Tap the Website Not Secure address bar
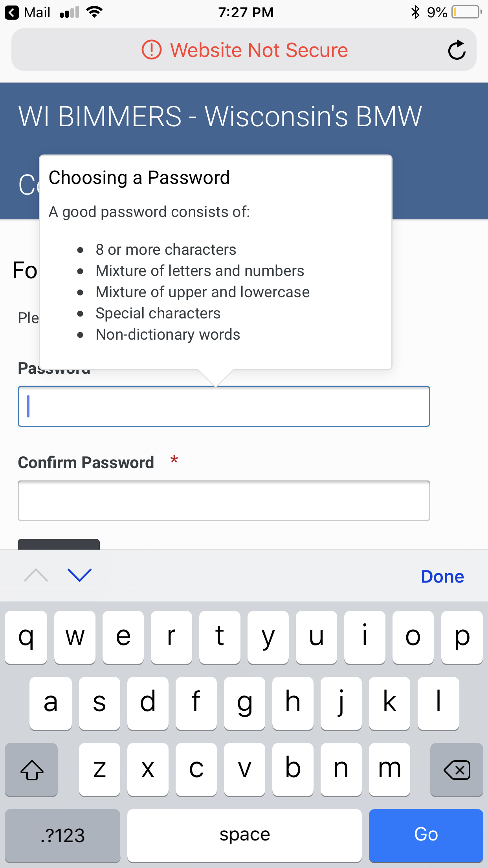Image resolution: width=488 pixels, height=868 pixels. pyautogui.click(x=244, y=50)
